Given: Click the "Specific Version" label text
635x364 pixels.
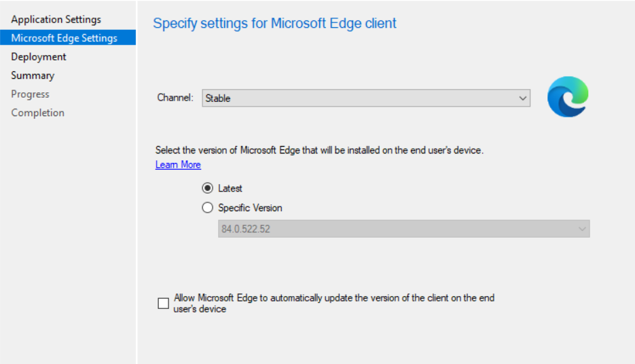Looking at the screenshot, I should tap(250, 208).
